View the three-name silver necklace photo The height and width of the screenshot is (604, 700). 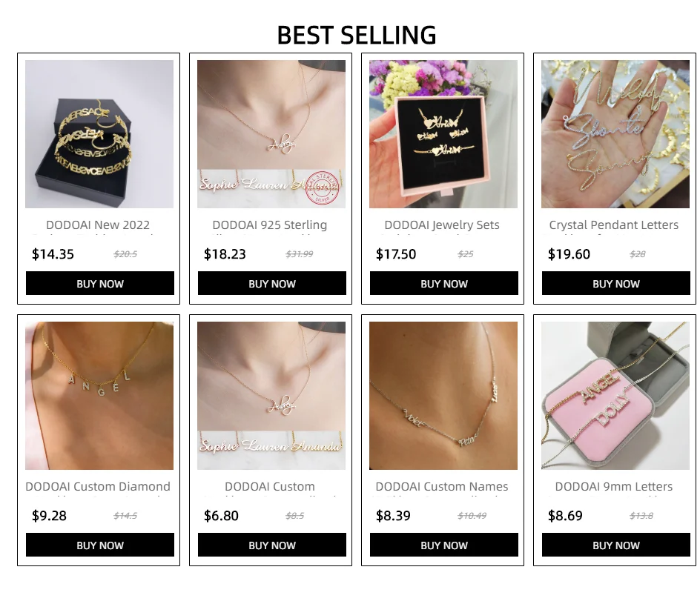(443, 396)
